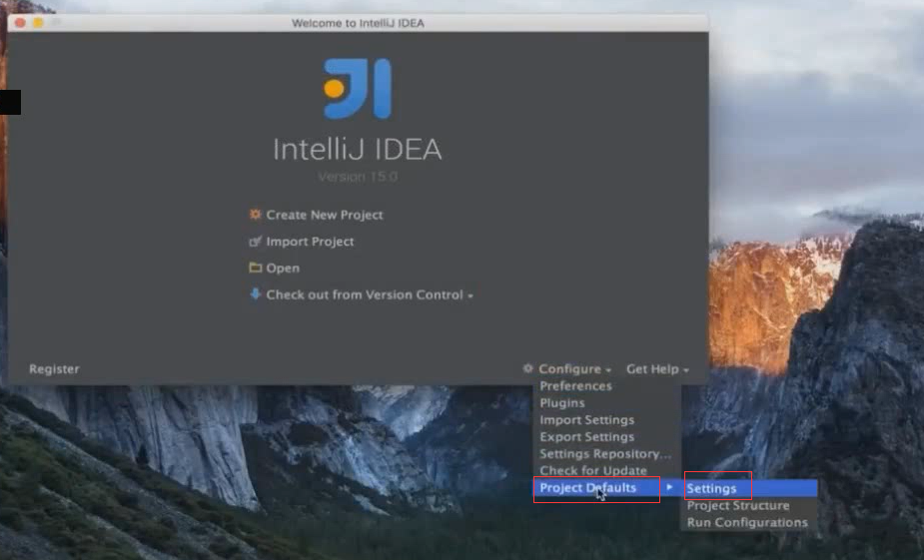Select Check for Update
Viewport: 924px width, 560px height.
tap(593, 470)
